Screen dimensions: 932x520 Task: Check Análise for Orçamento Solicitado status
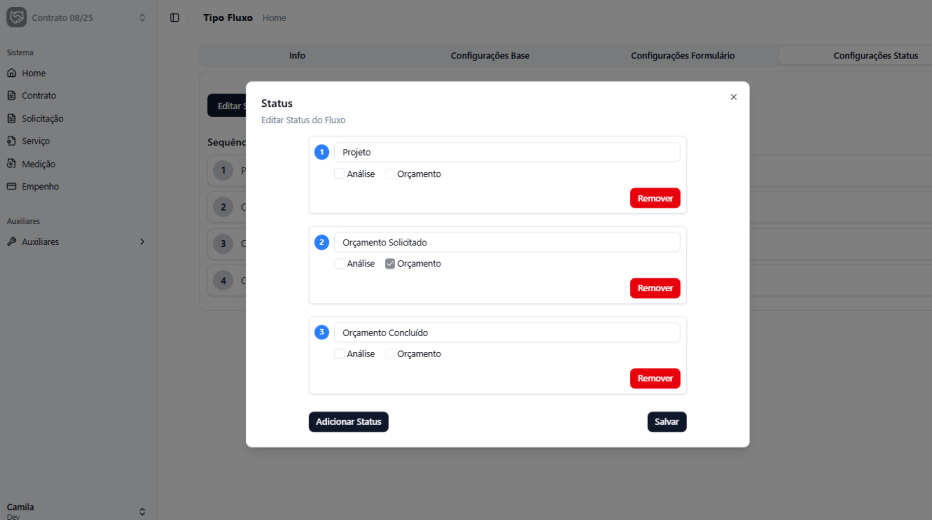[x=339, y=264]
